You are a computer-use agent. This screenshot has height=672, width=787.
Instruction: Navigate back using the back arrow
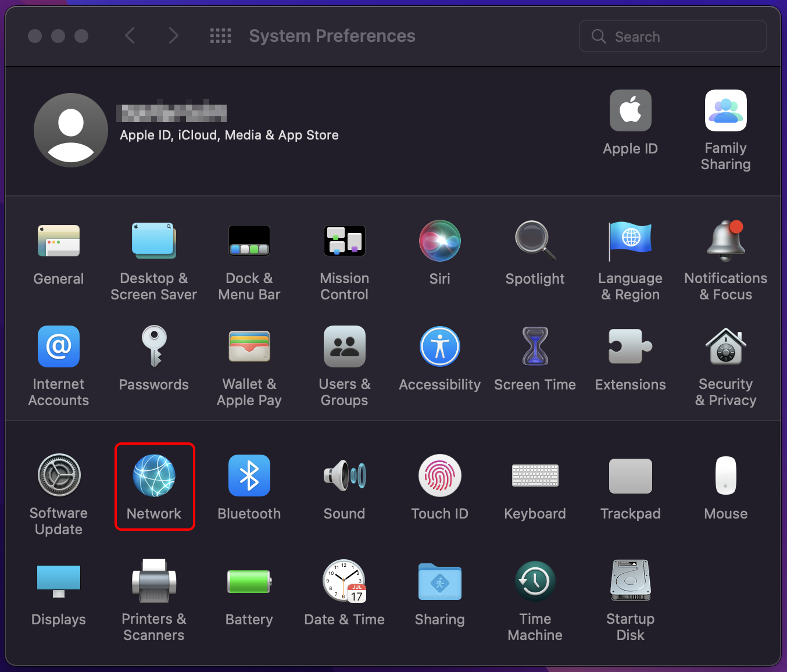point(130,35)
